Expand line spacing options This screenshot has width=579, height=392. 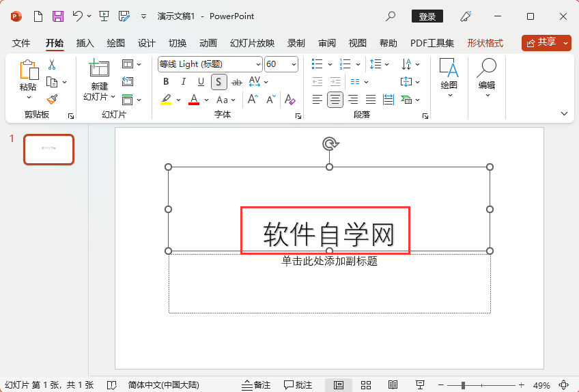coord(386,64)
